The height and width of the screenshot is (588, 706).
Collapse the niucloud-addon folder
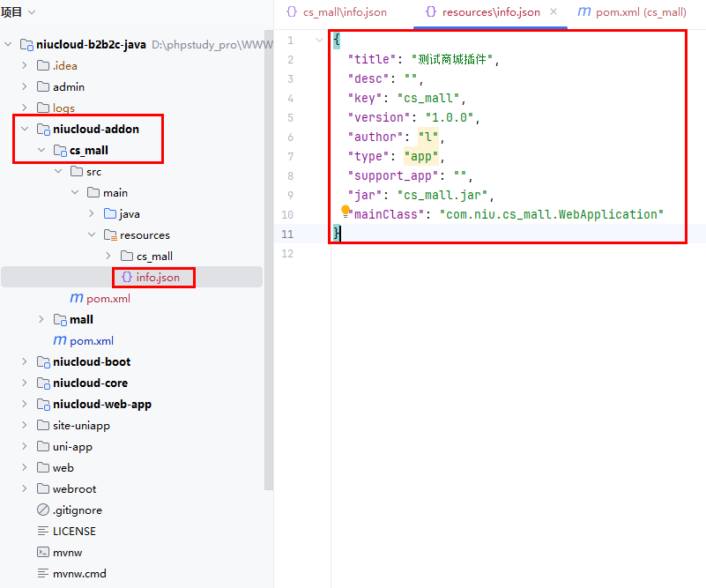click(x=25, y=130)
